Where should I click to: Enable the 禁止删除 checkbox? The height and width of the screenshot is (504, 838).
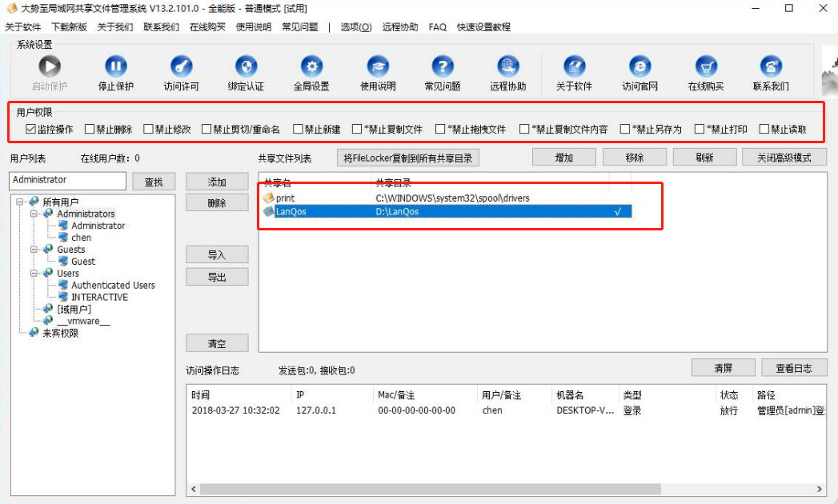90,129
